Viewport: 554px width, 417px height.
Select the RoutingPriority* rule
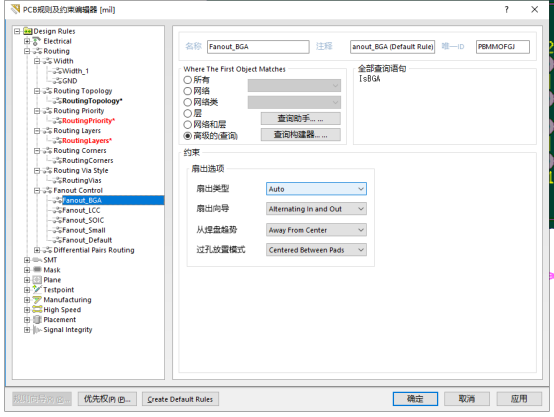coord(89,121)
